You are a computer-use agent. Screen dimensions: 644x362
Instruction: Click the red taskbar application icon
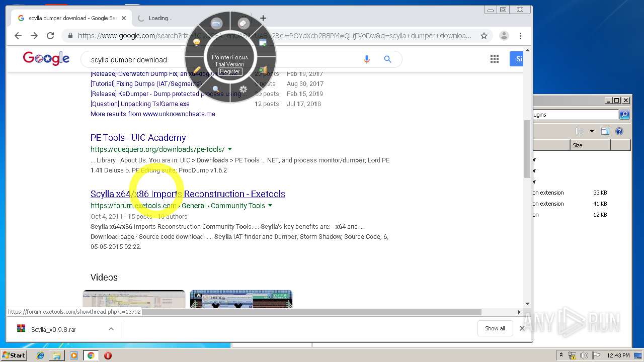coord(108,355)
